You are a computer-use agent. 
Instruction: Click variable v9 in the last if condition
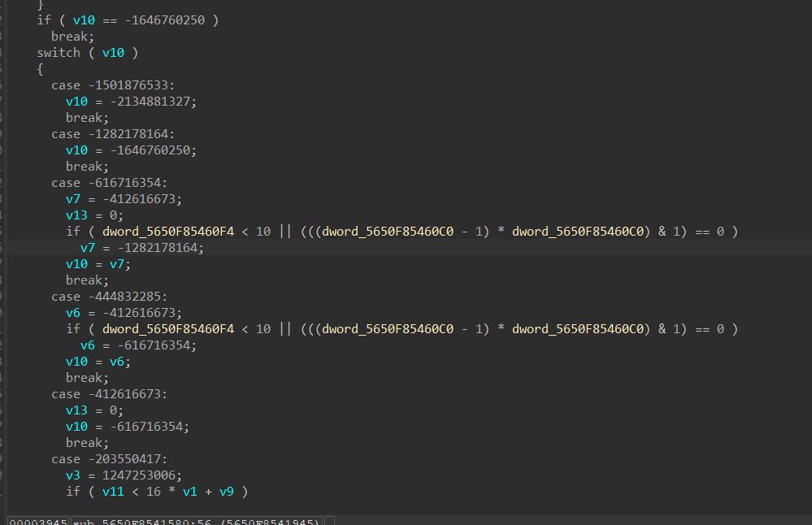click(x=227, y=492)
